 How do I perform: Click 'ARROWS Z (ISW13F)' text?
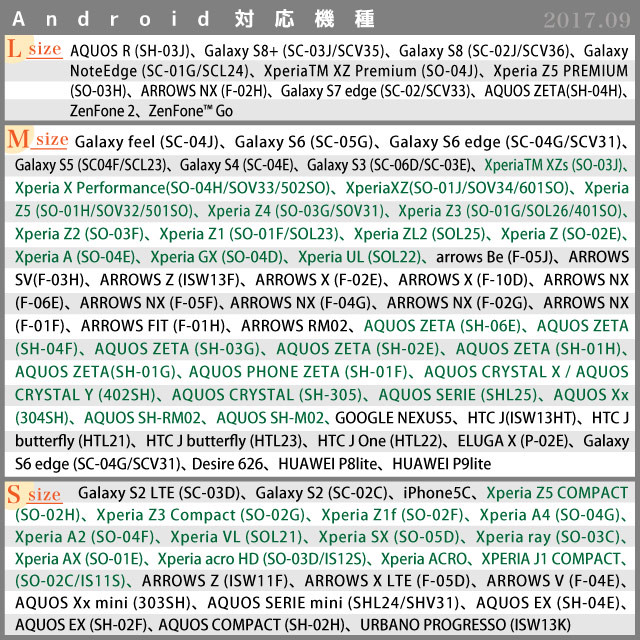coord(169,280)
